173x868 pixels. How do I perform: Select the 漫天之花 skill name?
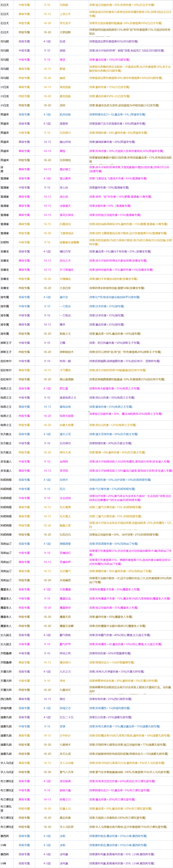tap(65, 434)
